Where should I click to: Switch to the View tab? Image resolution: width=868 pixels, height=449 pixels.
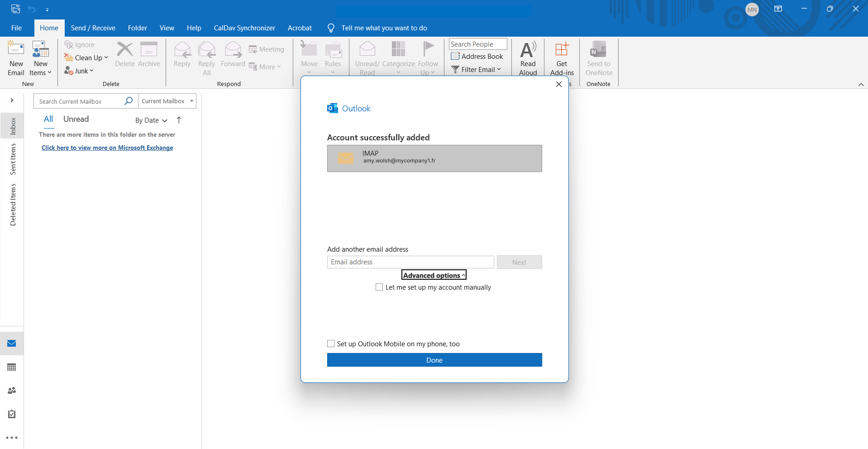pos(167,28)
